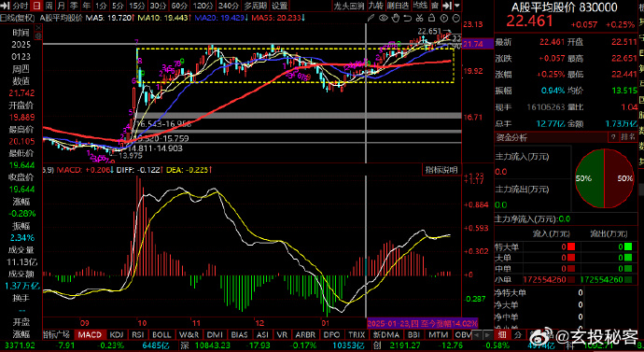Screen dimensions: 644x352
Task: Switch to 30分 chart period
Action: (x=158, y=6)
